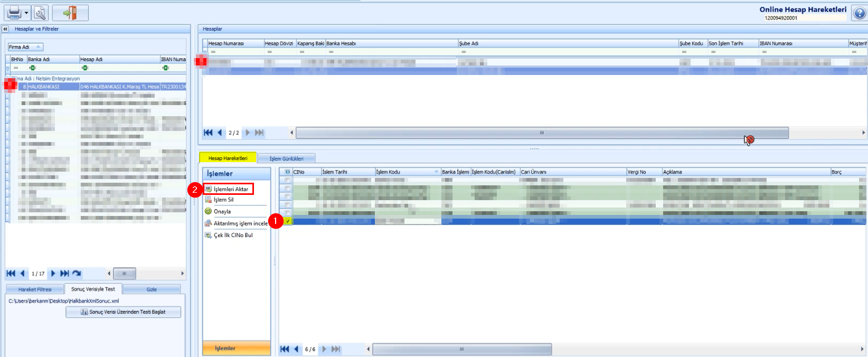Click the Hesap Adı filter row cell
This screenshot has height=357, width=868.
(x=120, y=68)
